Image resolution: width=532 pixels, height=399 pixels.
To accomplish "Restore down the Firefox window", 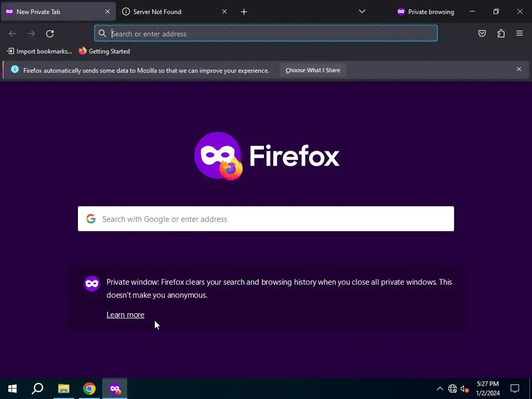I will coord(496,11).
